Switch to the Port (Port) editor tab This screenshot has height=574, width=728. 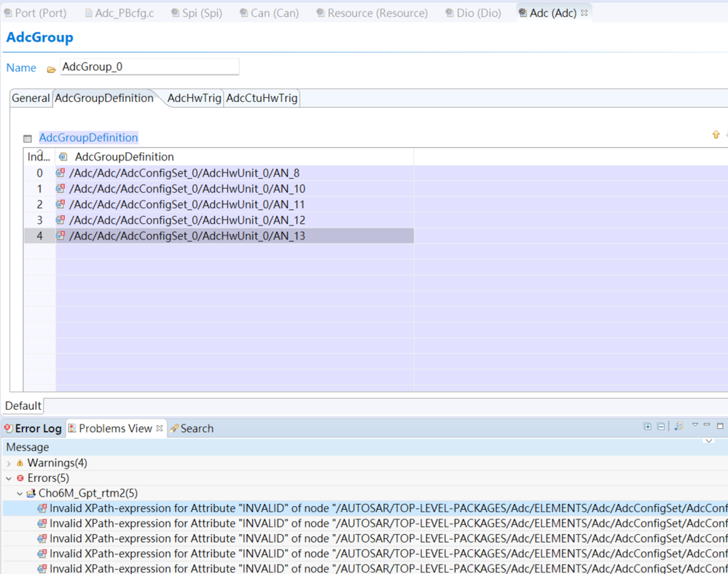(x=35, y=13)
